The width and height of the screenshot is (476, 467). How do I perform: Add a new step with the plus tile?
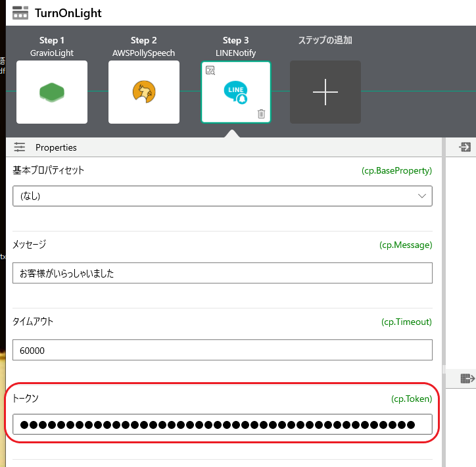coord(325,92)
